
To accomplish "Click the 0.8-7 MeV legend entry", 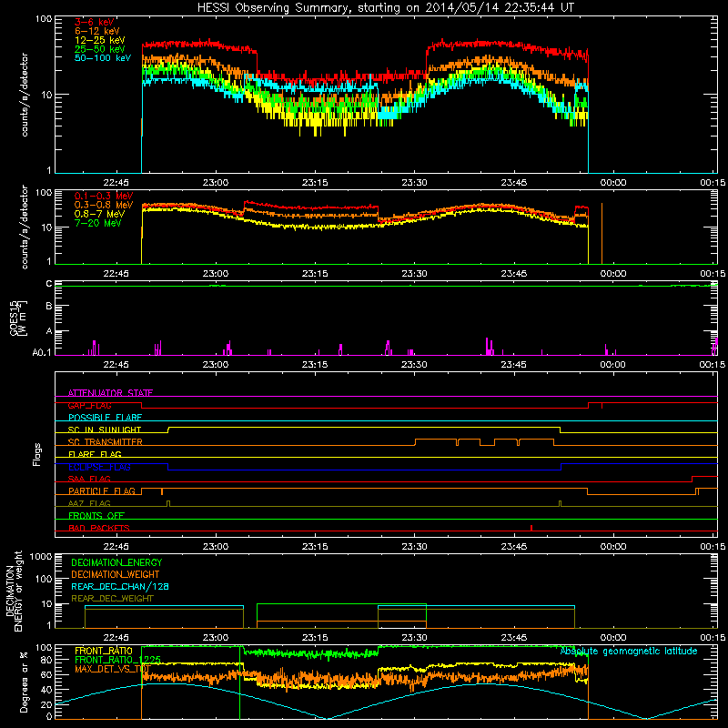I will point(99,214).
